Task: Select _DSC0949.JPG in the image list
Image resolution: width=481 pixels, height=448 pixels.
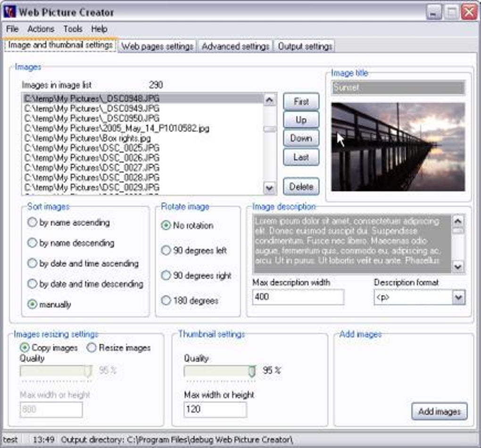Action: (x=142, y=108)
